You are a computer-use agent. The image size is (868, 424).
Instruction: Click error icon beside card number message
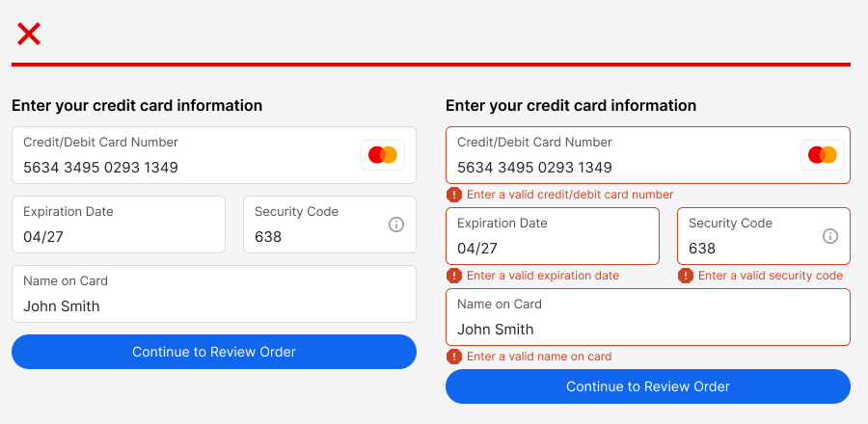(x=454, y=195)
